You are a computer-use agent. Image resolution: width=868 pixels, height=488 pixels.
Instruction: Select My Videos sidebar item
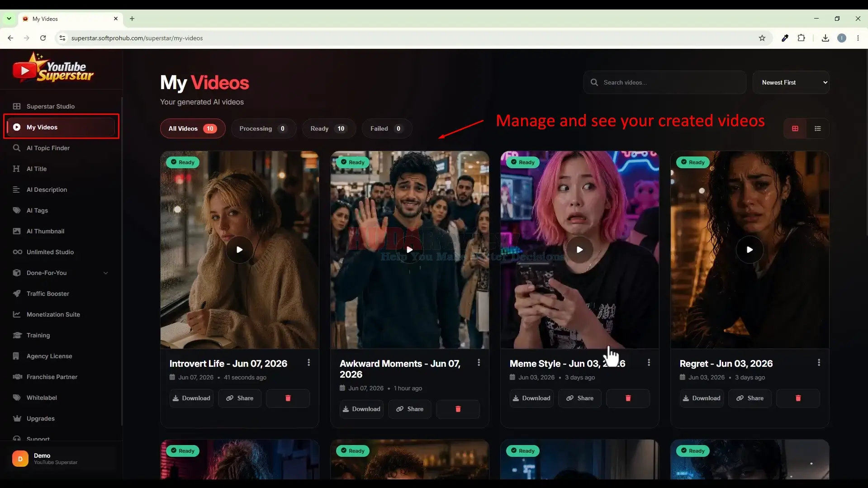(62, 127)
